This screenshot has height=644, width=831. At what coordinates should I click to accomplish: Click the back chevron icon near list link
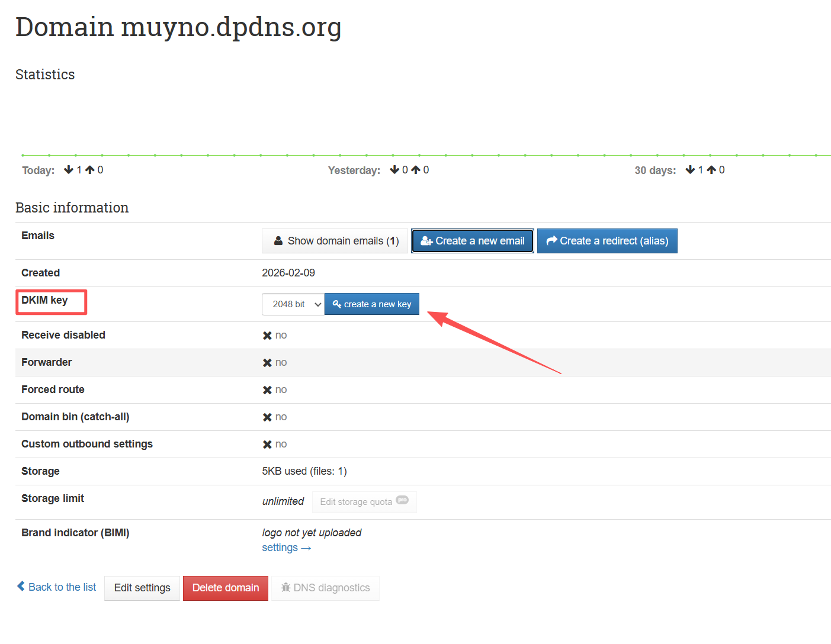pyautogui.click(x=21, y=587)
